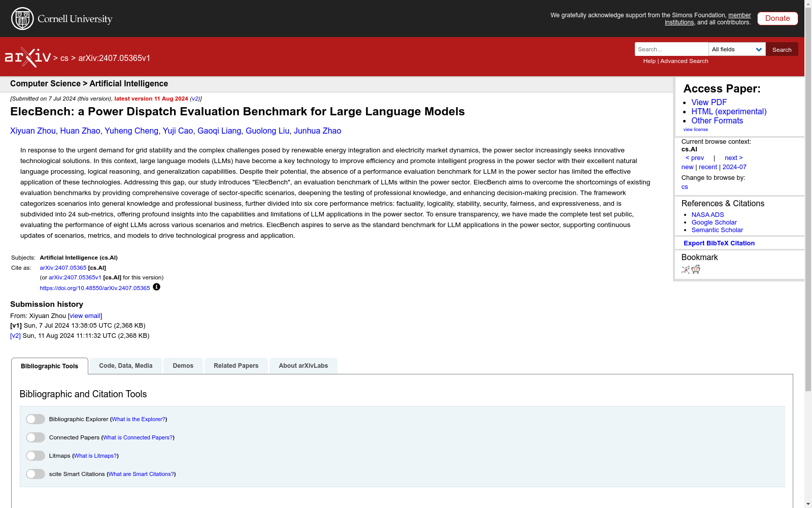
Task: Open author Junhua Zhao link
Action: pos(317,131)
